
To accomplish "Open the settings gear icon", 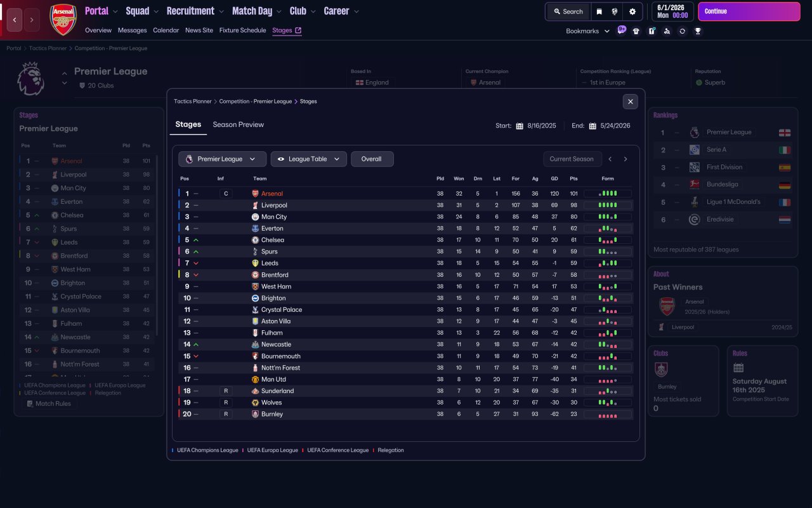I will pos(632,11).
